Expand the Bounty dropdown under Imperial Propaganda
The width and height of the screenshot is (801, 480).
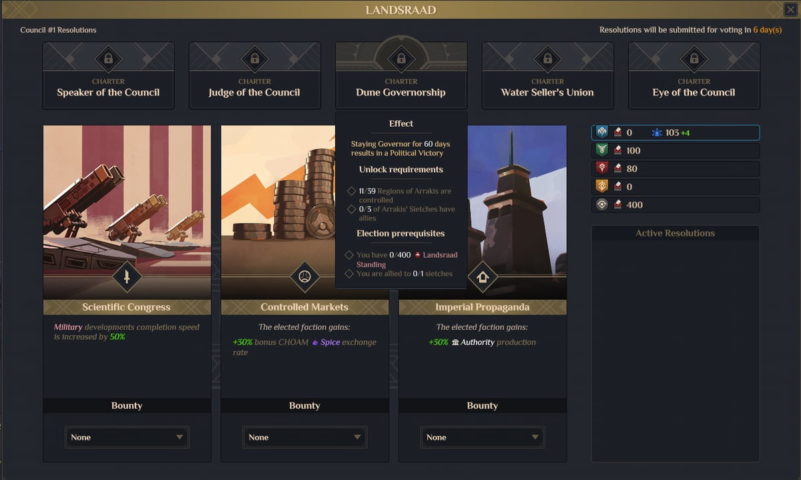pyautogui.click(x=482, y=437)
